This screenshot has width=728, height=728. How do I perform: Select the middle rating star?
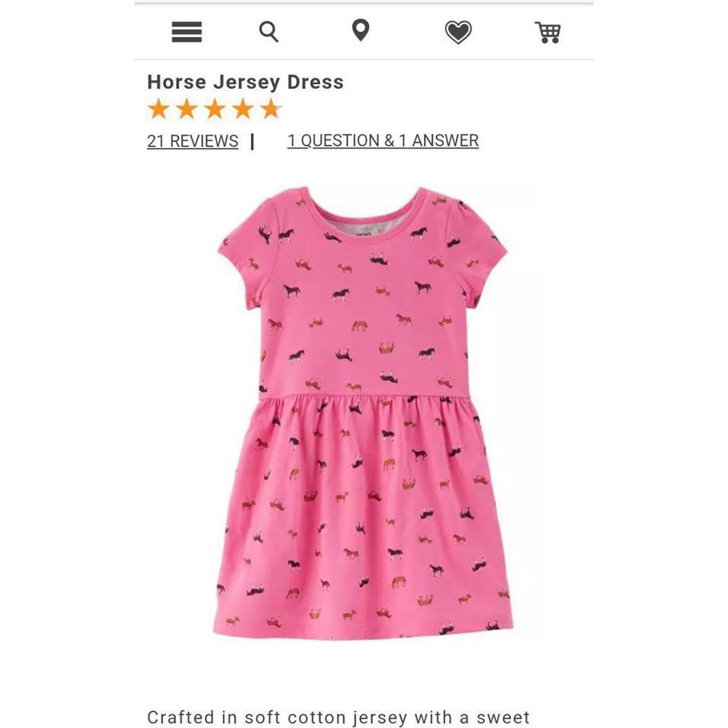coord(215,109)
